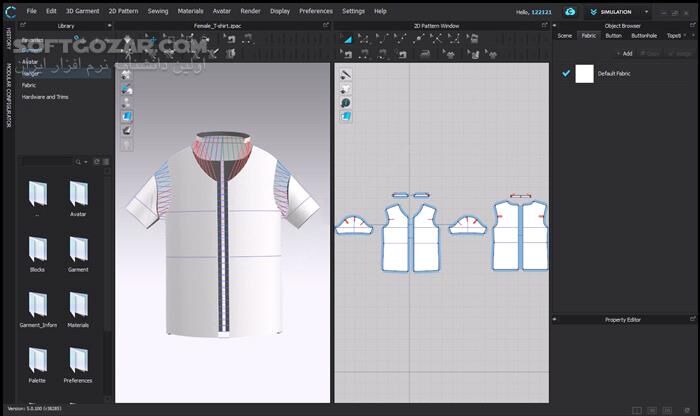Screen dimensions: 700x416
Task: Click the highlighted blue icon in 3D vertical toolbar
Action: 127,116
